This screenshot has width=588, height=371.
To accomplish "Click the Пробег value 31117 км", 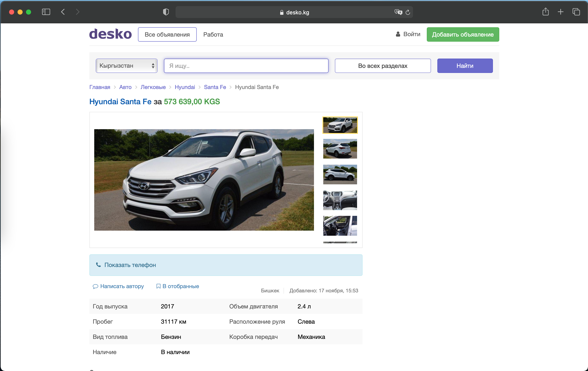I will [174, 322].
